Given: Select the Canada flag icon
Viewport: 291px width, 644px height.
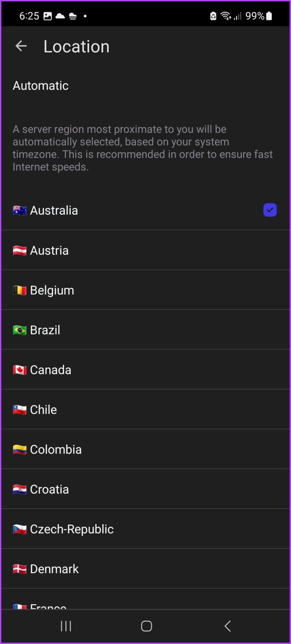Looking at the screenshot, I should (19, 369).
